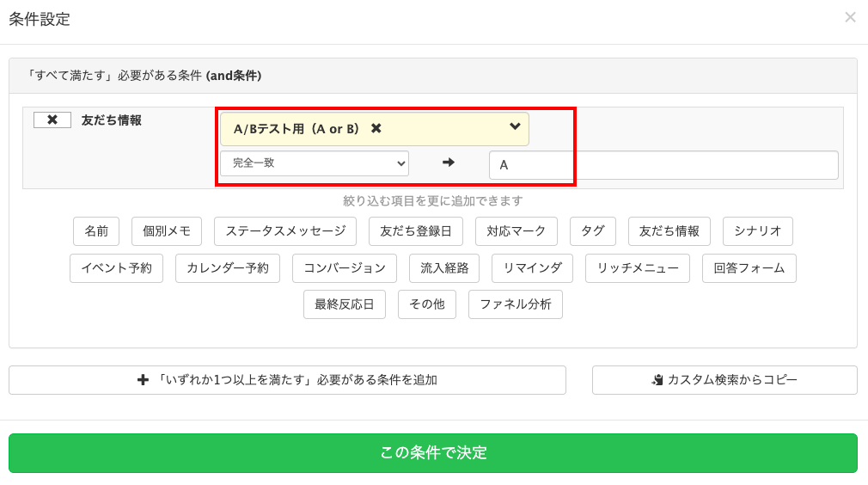This screenshot has width=868, height=485.
Task: Add the 友だち登録日 filter item
Action: point(416,230)
